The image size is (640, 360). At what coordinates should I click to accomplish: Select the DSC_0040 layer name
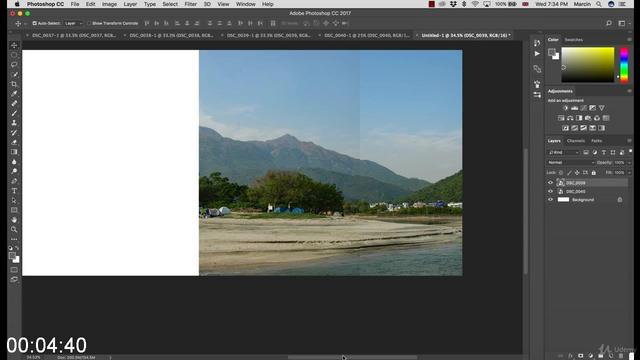pyautogui.click(x=576, y=191)
